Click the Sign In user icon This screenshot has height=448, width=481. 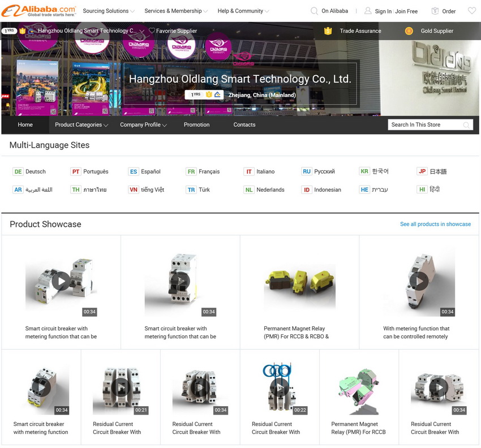point(368,11)
